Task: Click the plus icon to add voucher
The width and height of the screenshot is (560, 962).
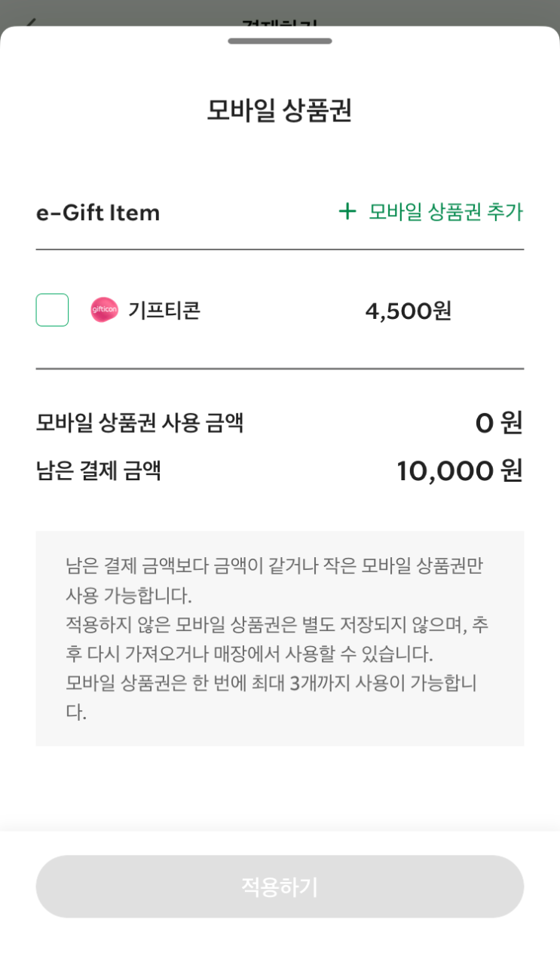Action: (347, 212)
